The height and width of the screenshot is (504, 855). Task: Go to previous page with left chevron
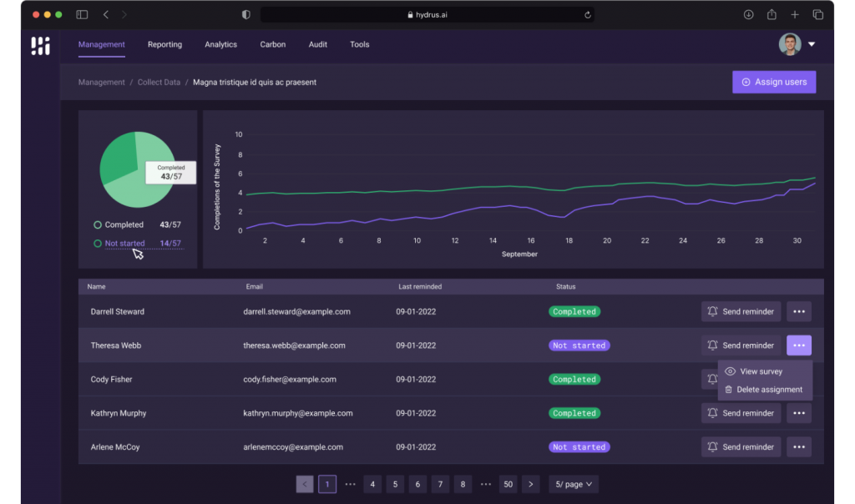click(305, 484)
